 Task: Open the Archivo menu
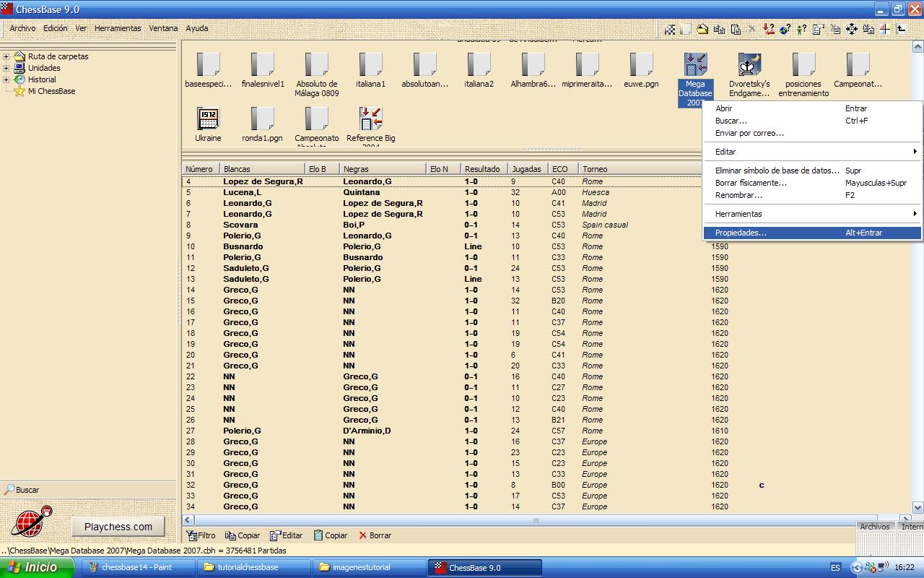click(23, 28)
